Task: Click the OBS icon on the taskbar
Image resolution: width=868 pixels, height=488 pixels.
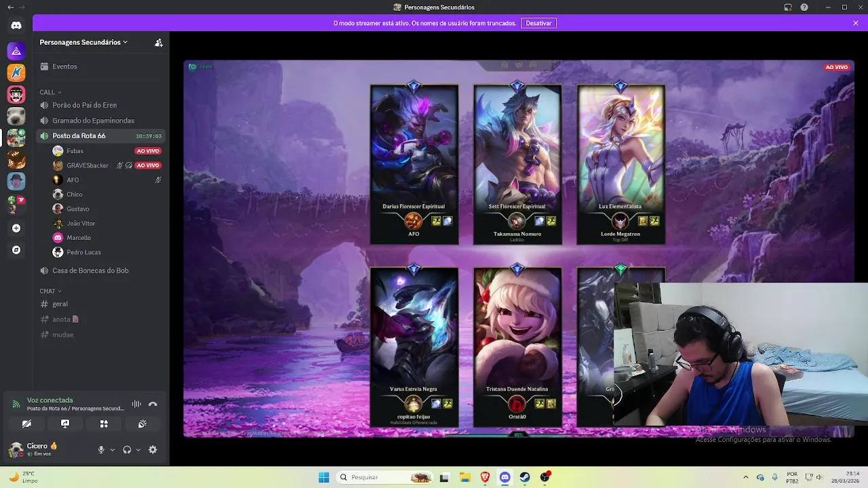Action: (545, 477)
